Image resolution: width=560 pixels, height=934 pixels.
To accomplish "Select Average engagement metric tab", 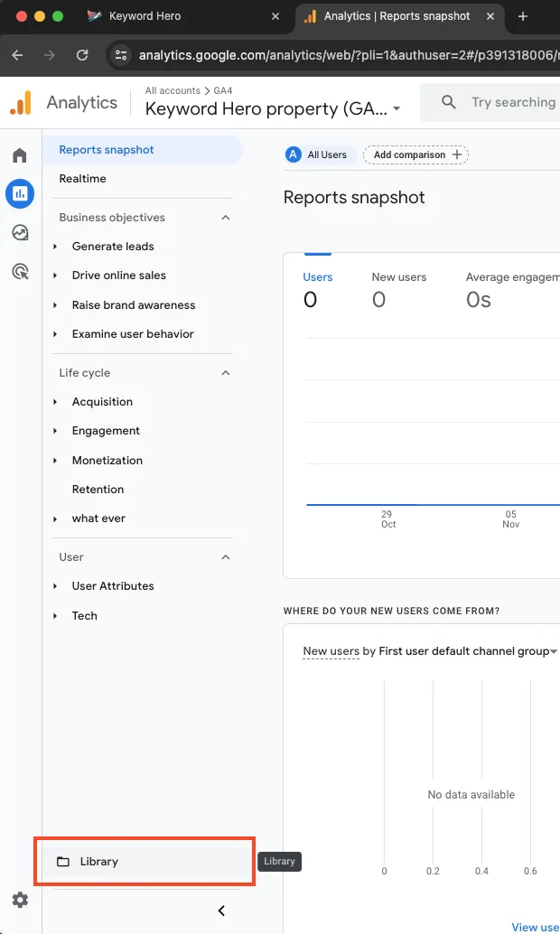I will coord(512,289).
